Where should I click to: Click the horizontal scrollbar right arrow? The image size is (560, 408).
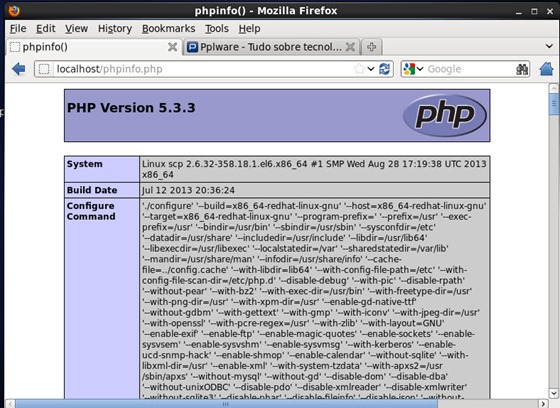tap(543, 404)
